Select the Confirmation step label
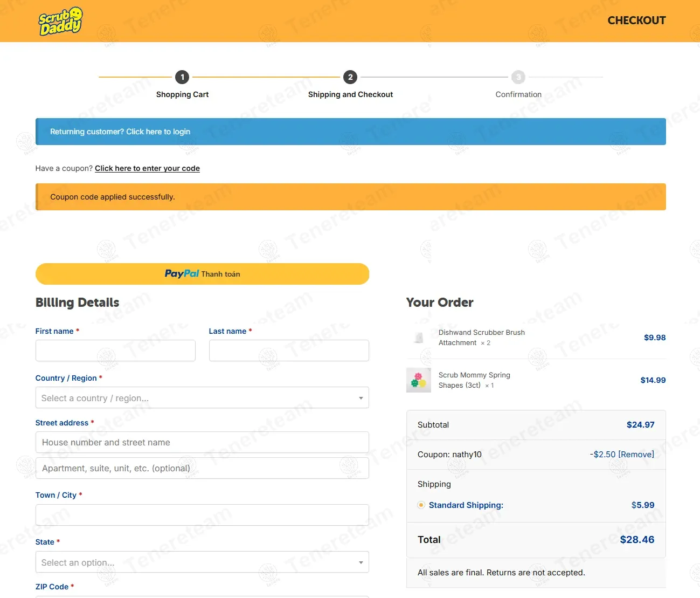 518,94
